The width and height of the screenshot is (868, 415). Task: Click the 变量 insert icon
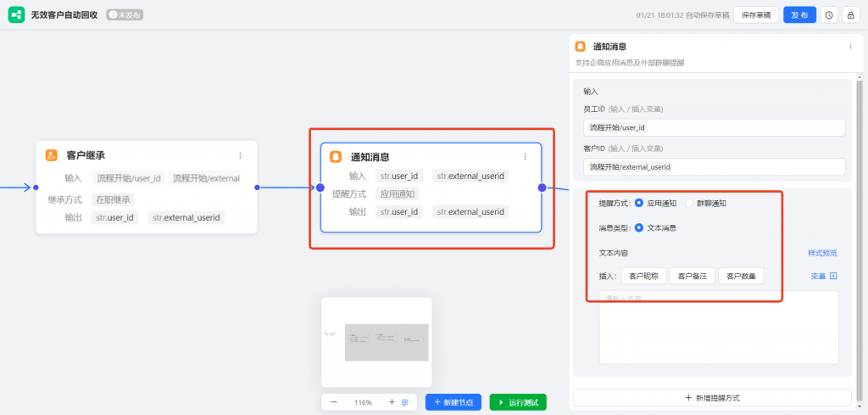pos(833,276)
